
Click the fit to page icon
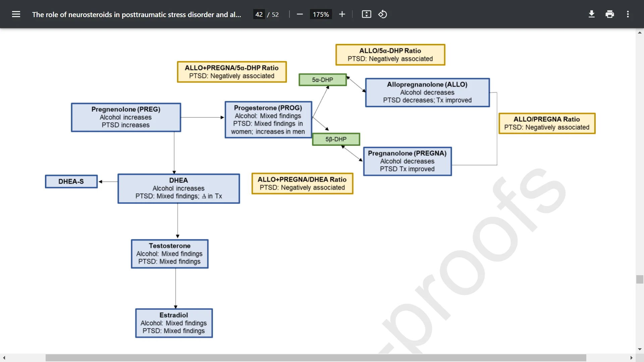[366, 14]
